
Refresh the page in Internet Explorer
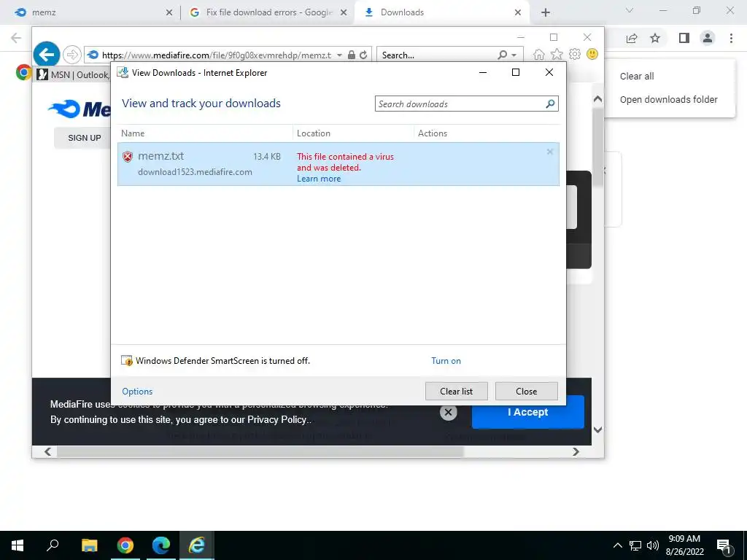click(363, 55)
